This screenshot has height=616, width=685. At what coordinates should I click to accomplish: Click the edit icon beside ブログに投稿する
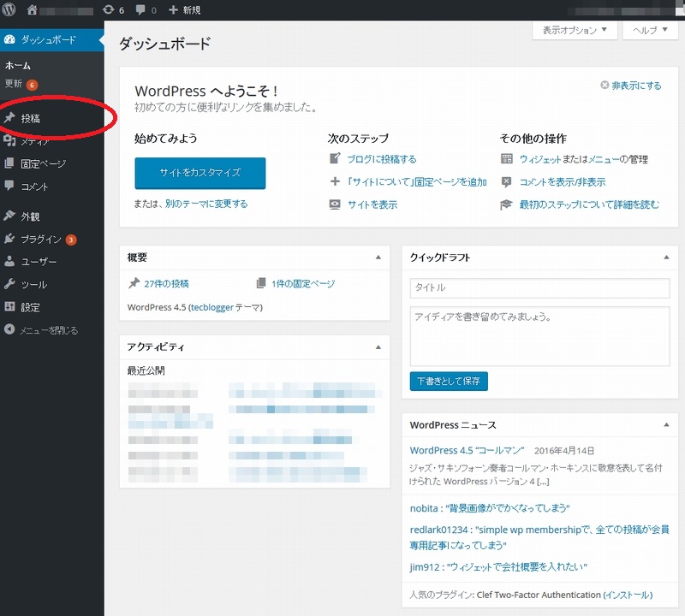coord(335,158)
